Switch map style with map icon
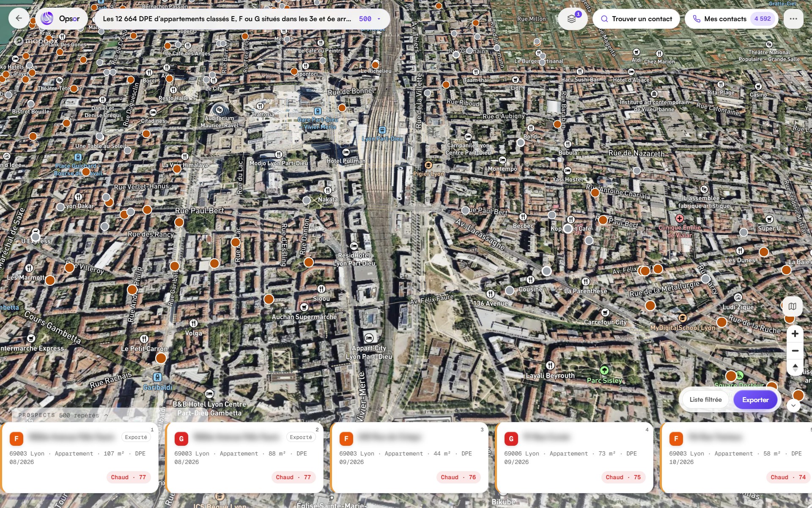 (x=793, y=306)
